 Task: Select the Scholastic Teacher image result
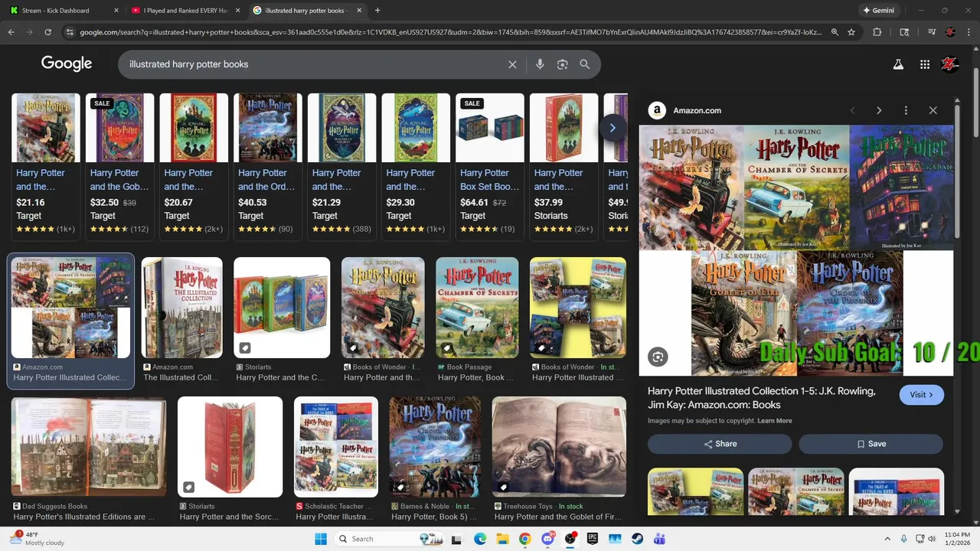point(336,459)
